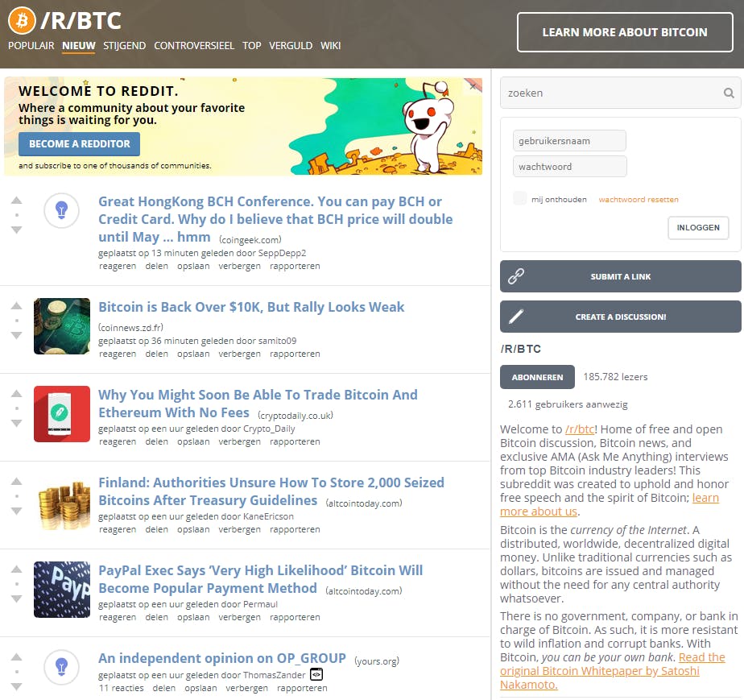Open the 'learn more about us' link

pyautogui.click(x=610, y=505)
